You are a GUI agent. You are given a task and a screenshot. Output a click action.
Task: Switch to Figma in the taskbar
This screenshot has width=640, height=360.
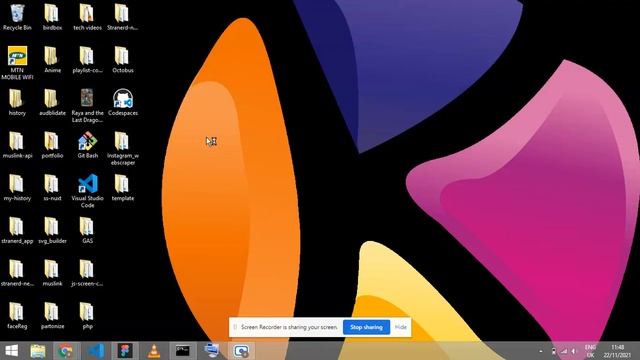tap(125, 351)
